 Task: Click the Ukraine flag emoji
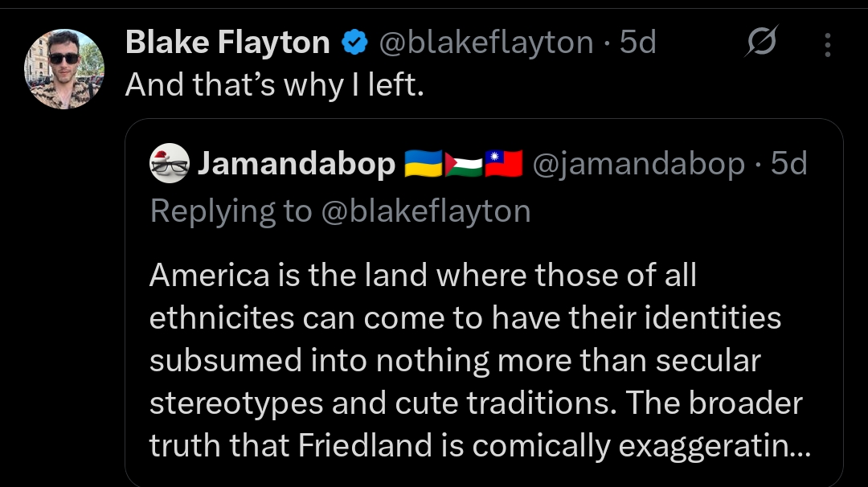click(x=424, y=164)
